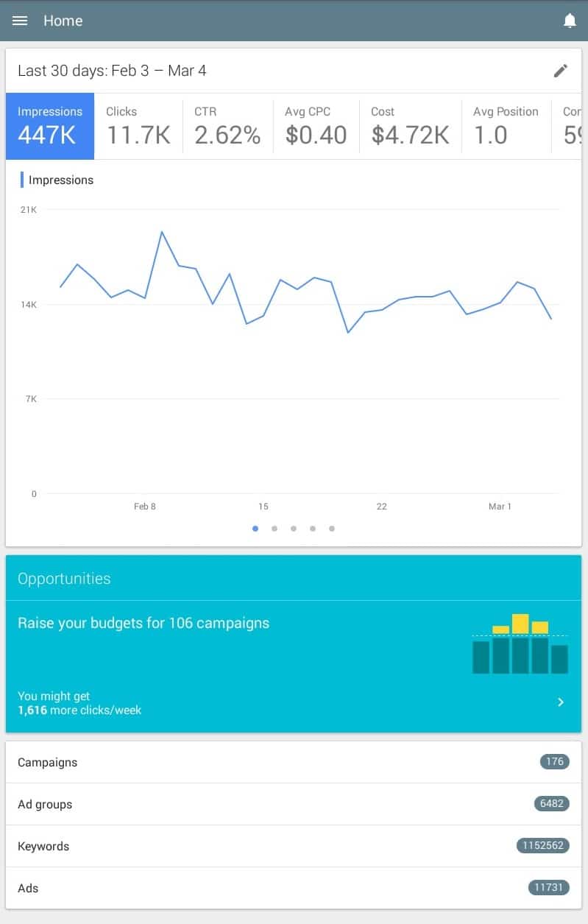The image size is (588, 924).
Task: Tap the Impressions chart peak near Feb 8
Action: (162, 232)
